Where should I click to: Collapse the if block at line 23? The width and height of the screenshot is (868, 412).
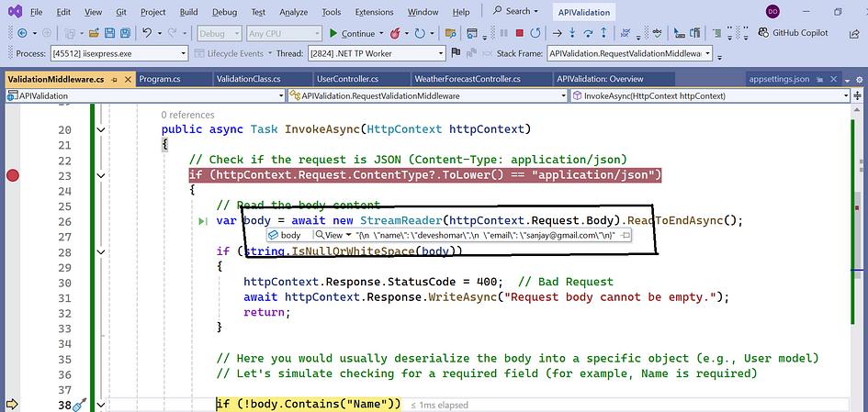[101, 176]
